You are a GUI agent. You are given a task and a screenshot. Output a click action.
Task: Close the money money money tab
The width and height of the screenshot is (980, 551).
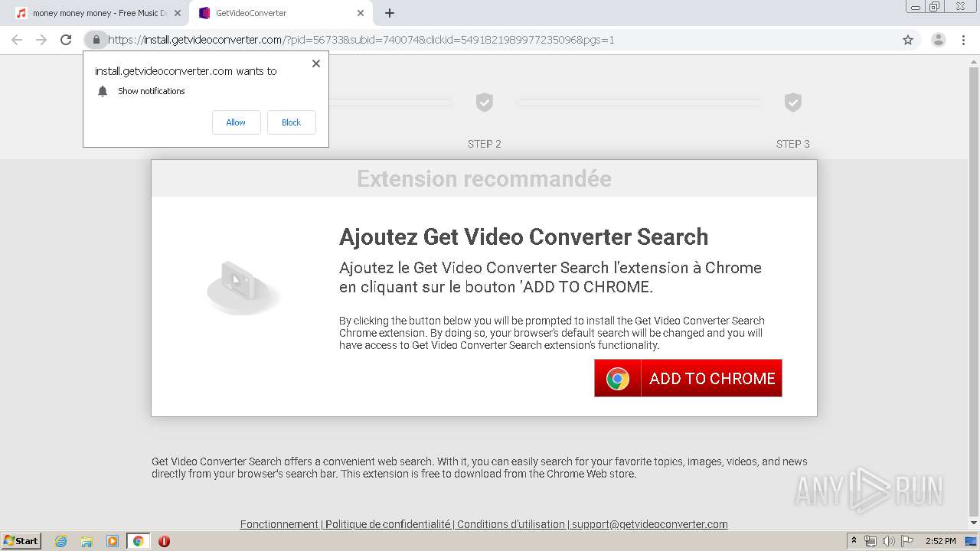tap(177, 13)
